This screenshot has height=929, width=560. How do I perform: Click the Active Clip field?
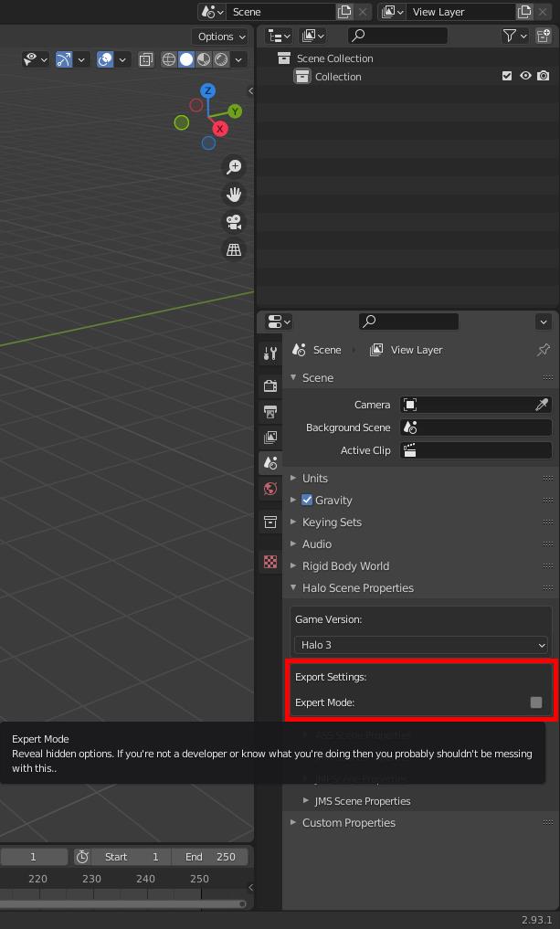point(476,450)
